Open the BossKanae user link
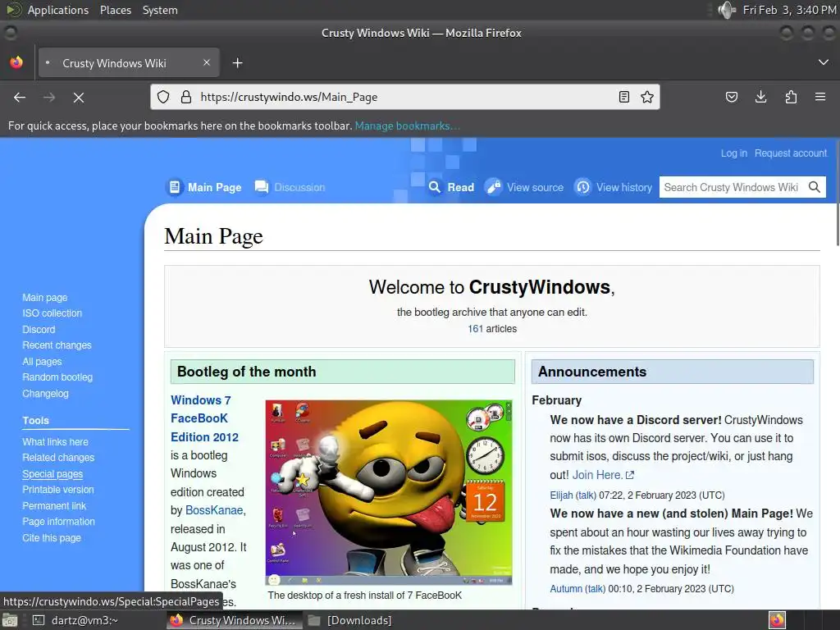This screenshot has height=630, width=840. 214,510
